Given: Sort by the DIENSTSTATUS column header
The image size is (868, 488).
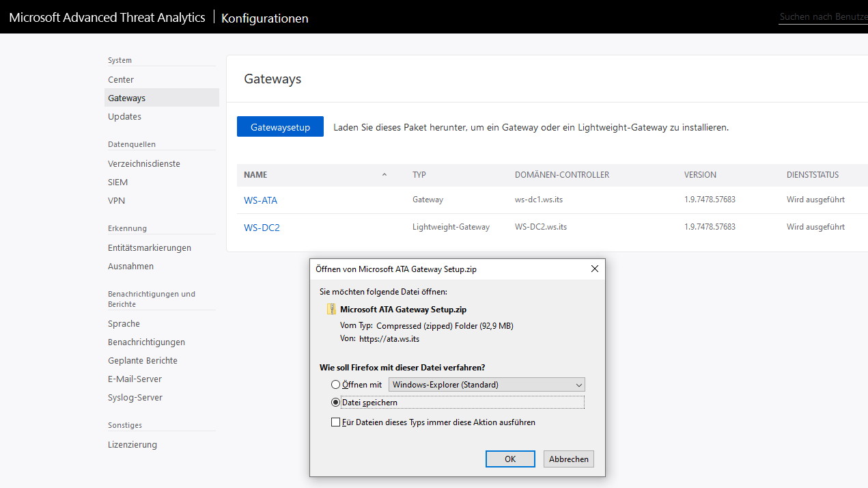Looking at the screenshot, I should [x=813, y=175].
